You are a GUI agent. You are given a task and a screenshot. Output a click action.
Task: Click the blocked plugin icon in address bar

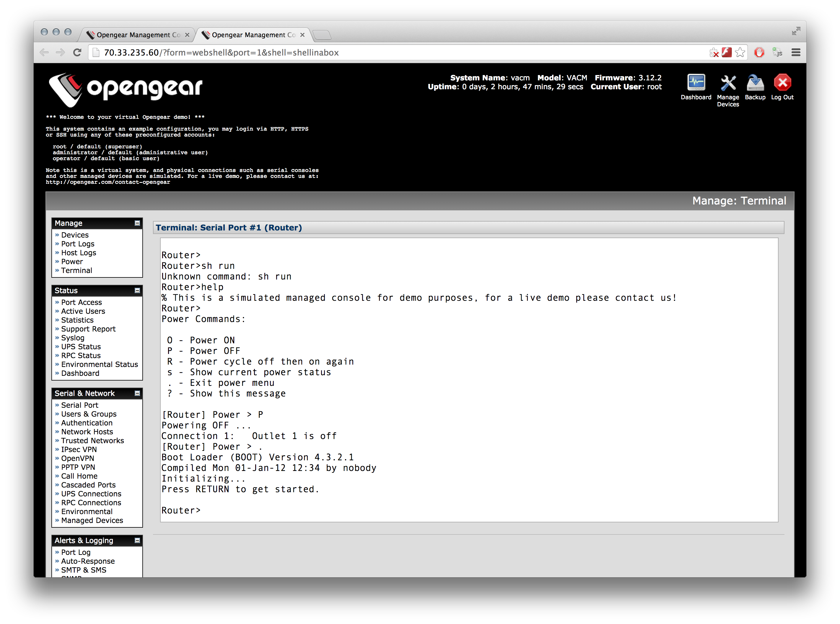[714, 53]
